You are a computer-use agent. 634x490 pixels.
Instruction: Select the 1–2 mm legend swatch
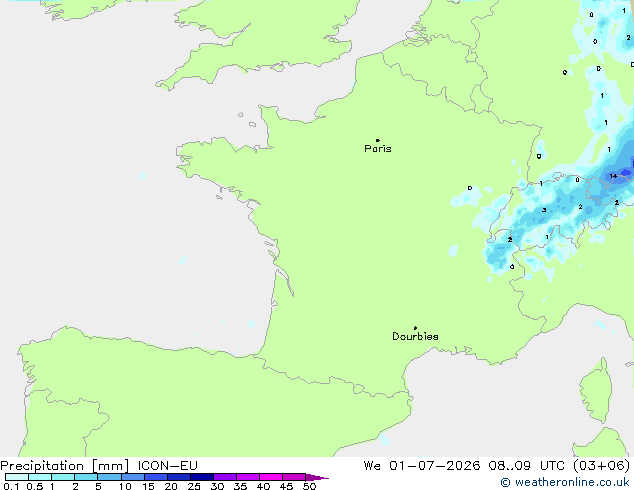(x=63, y=477)
